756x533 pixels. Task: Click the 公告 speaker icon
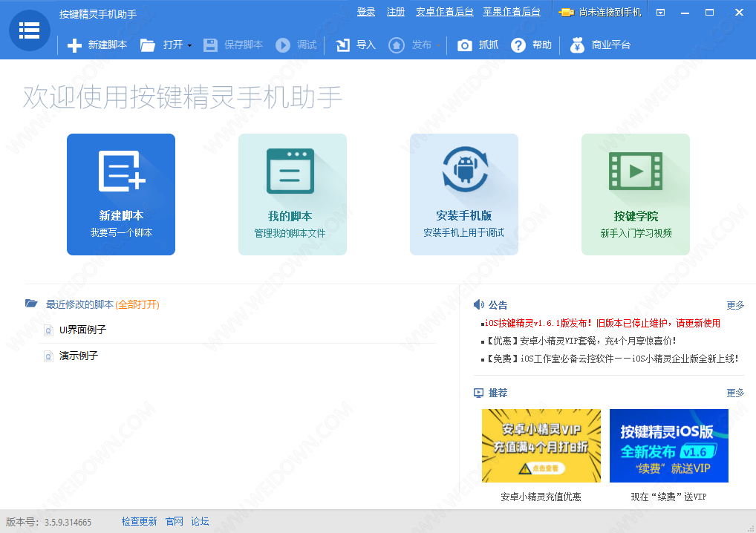[x=479, y=304]
